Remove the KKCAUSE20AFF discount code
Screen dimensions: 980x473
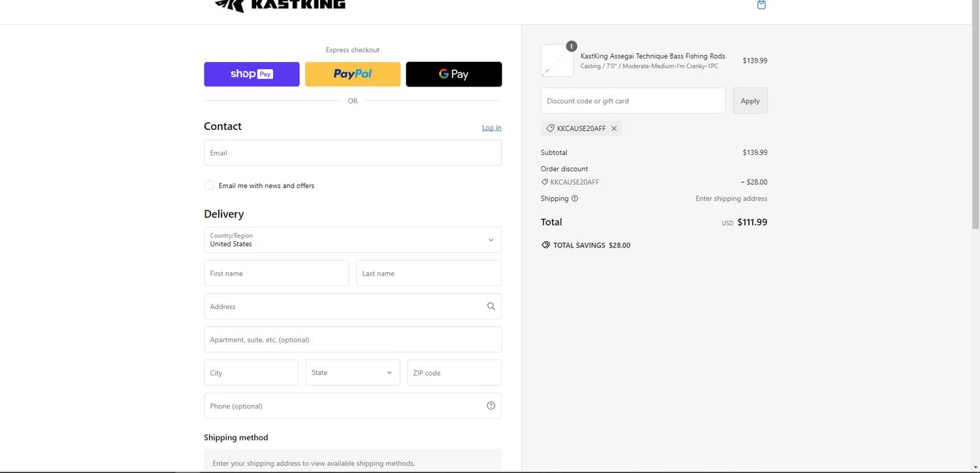[614, 129]
